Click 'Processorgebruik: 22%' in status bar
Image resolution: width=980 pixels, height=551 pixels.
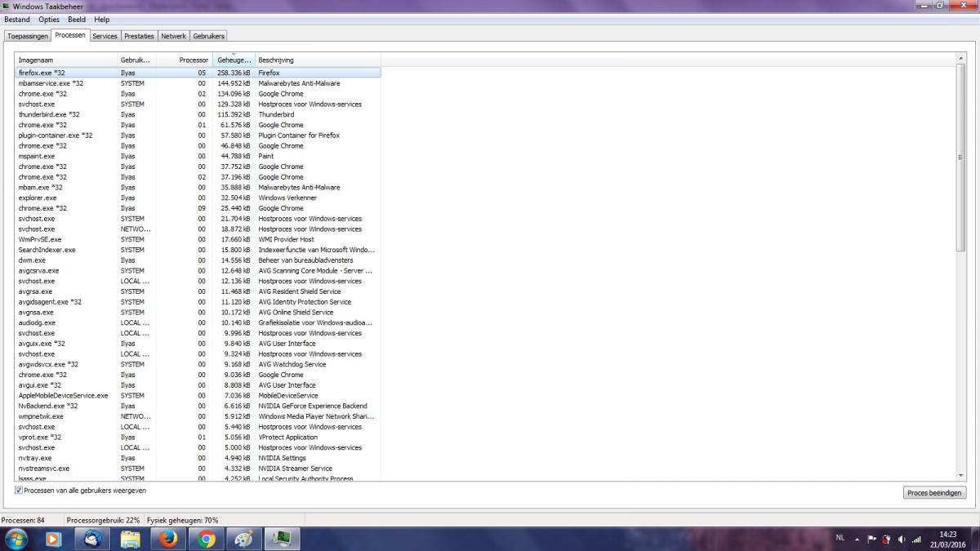(x=104, y=520)
